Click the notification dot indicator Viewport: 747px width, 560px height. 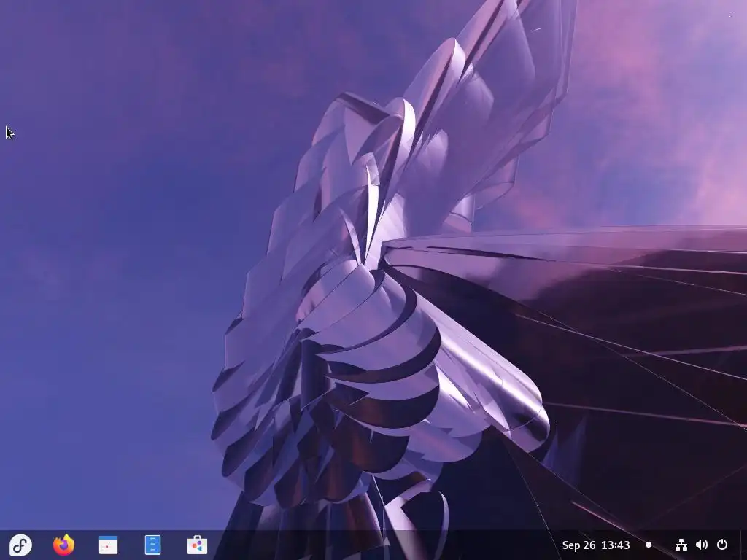(x=649, y=545)
